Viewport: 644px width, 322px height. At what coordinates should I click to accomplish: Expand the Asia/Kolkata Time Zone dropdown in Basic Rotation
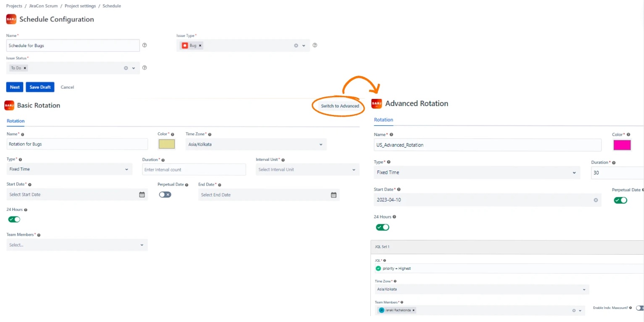pyautogui.click(x=256, y=144)
